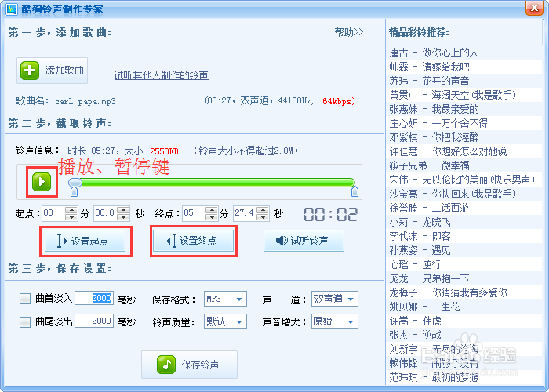Open the 声音增大 原始 dropdown
549x392 pixels.
click(x=335, y=321)
